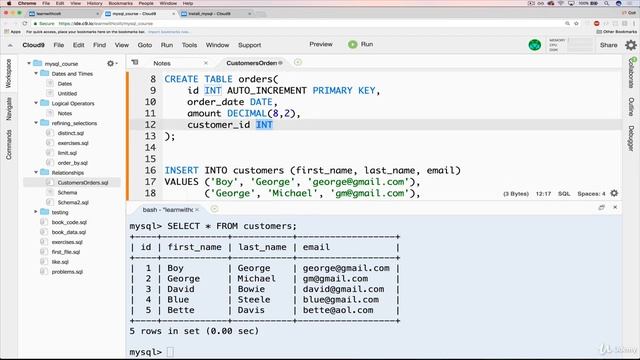The image size is (640, 360).
Task: Click the browser reload icon
Action: pos(24,24)
